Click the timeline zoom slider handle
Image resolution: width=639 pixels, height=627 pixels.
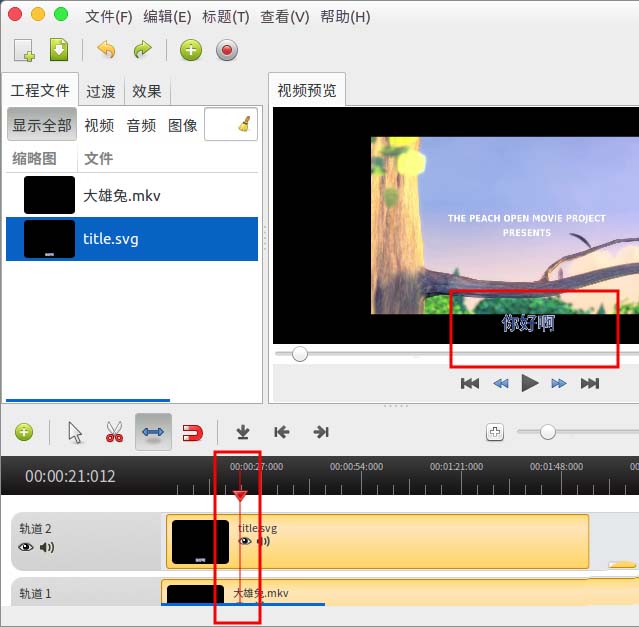point(547,432)
